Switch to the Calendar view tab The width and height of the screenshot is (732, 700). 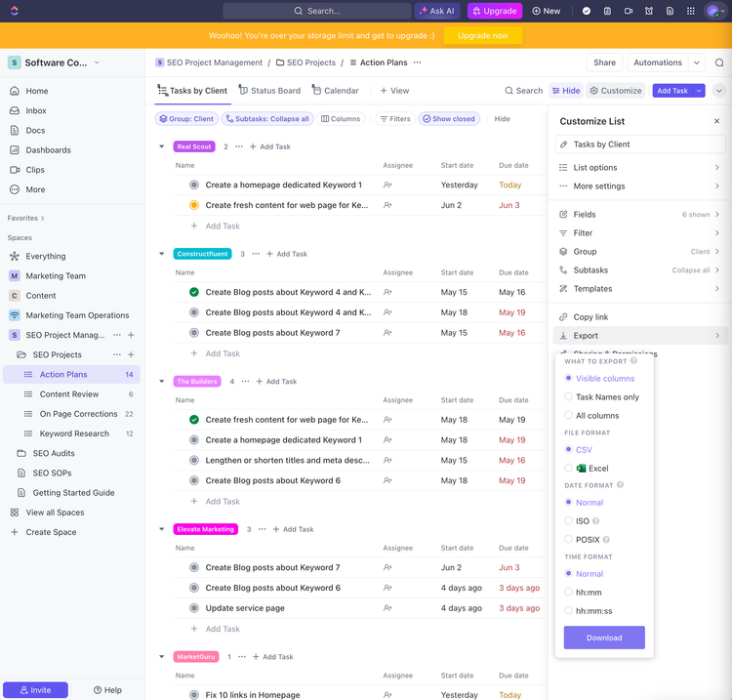point(335,91)
